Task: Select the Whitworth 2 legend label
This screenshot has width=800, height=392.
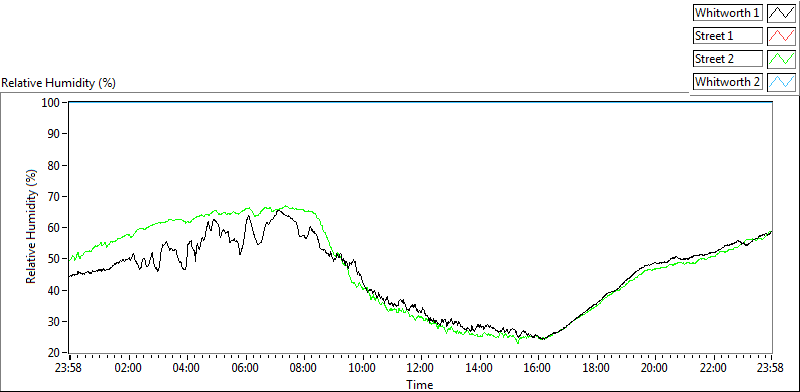Action: 728,81
